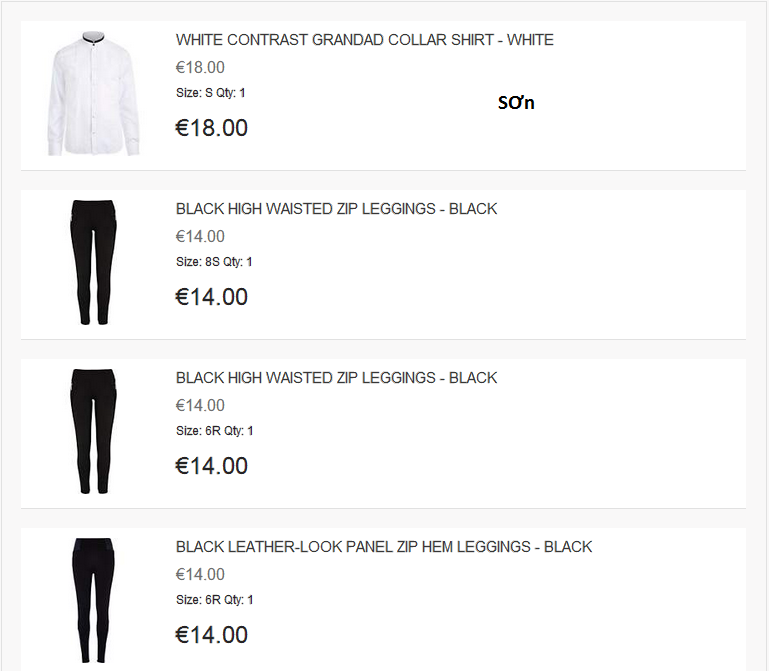Open the high waisted zip leggings title, size 8S
This screenshot has width=769, height=671.
tap(336, 209)
